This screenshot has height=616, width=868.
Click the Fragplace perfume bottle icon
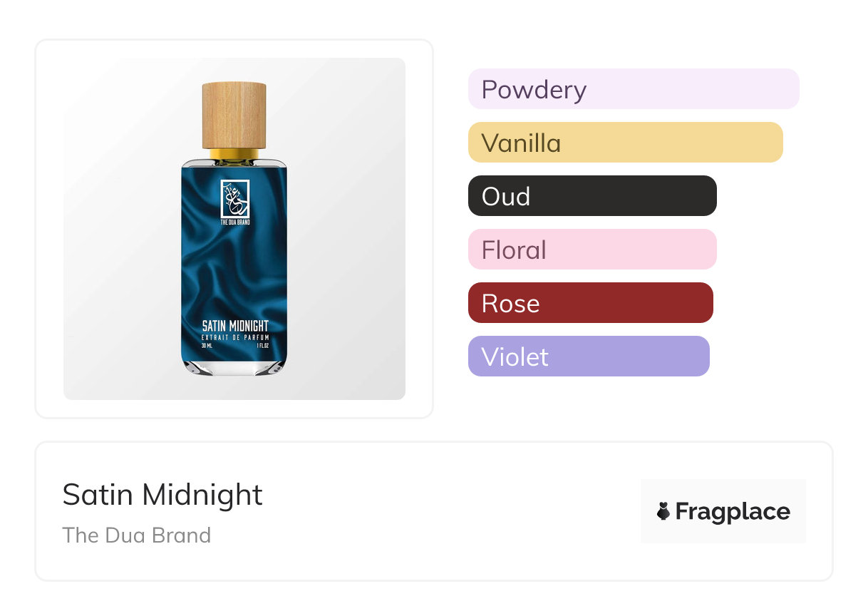[663, 511]
